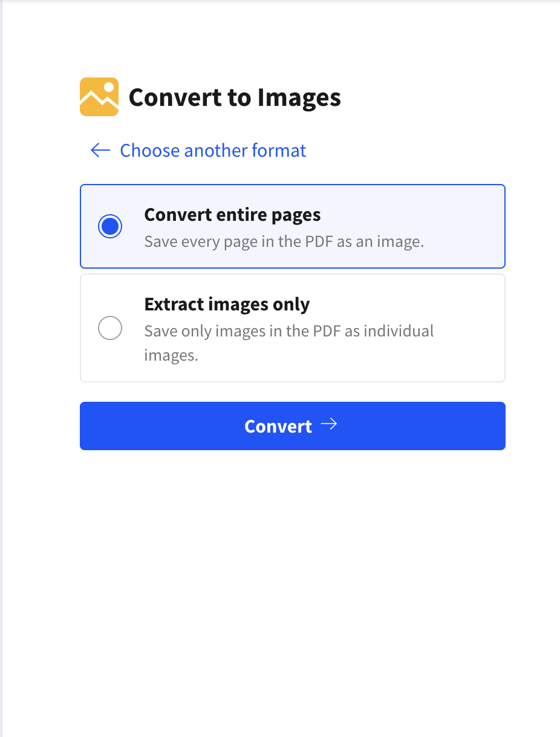Click the Extract images only bold label
Screen dimensions: 560x737
click(227, 304)
